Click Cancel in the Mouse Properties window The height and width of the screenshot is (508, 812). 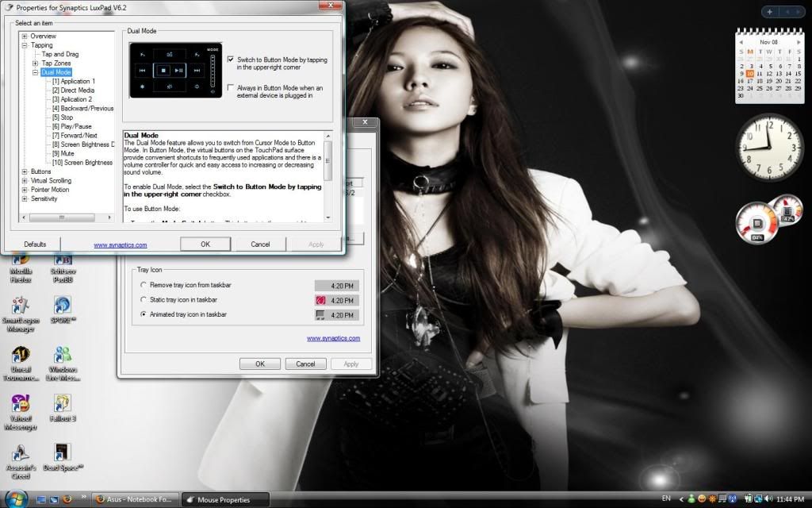(305, 364)
